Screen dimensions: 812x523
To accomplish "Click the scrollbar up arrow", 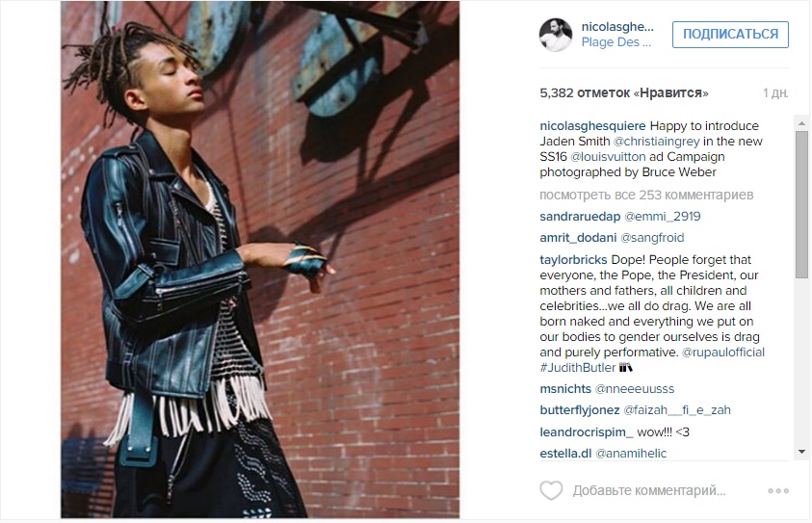I will click(x=801, y=123).
